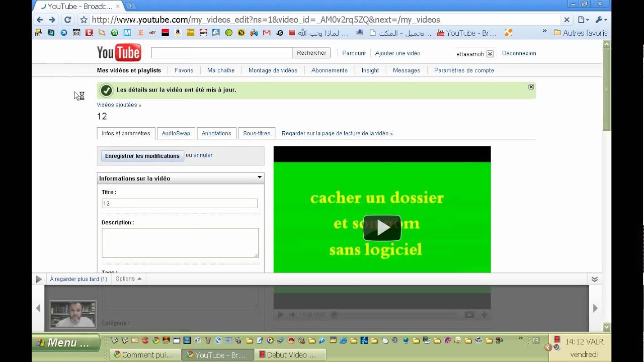Click the YouTube search field
The width and height of the screenshot is (644, 362).
(x=222, y=53)
